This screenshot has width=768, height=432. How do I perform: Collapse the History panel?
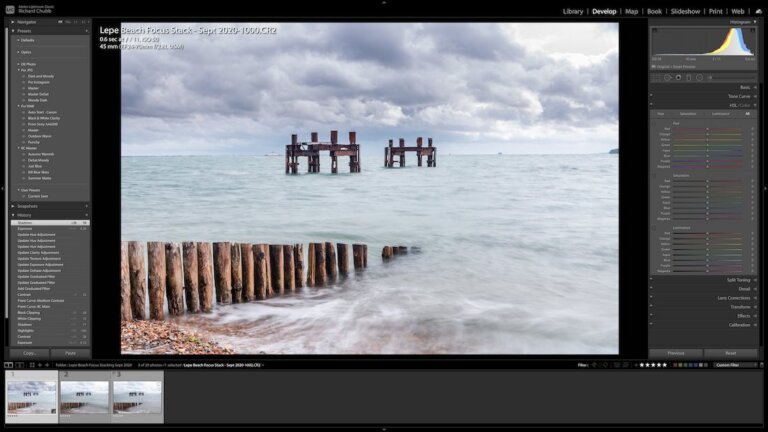point(13,215)
